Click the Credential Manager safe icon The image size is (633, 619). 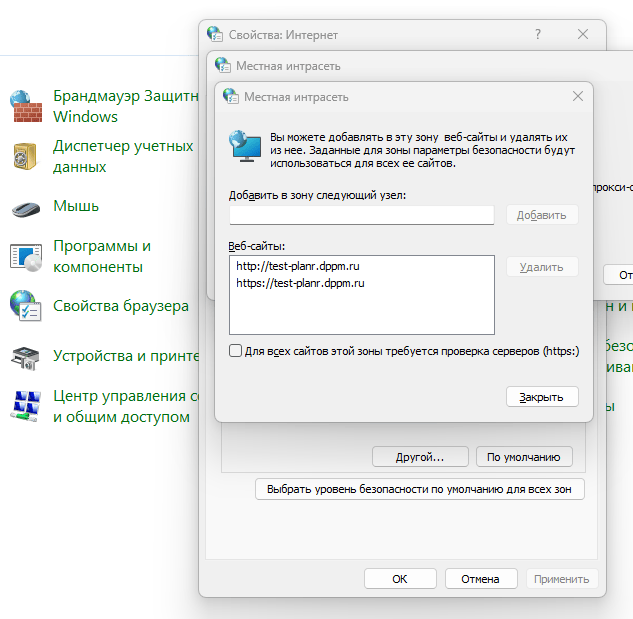(25, 156)
